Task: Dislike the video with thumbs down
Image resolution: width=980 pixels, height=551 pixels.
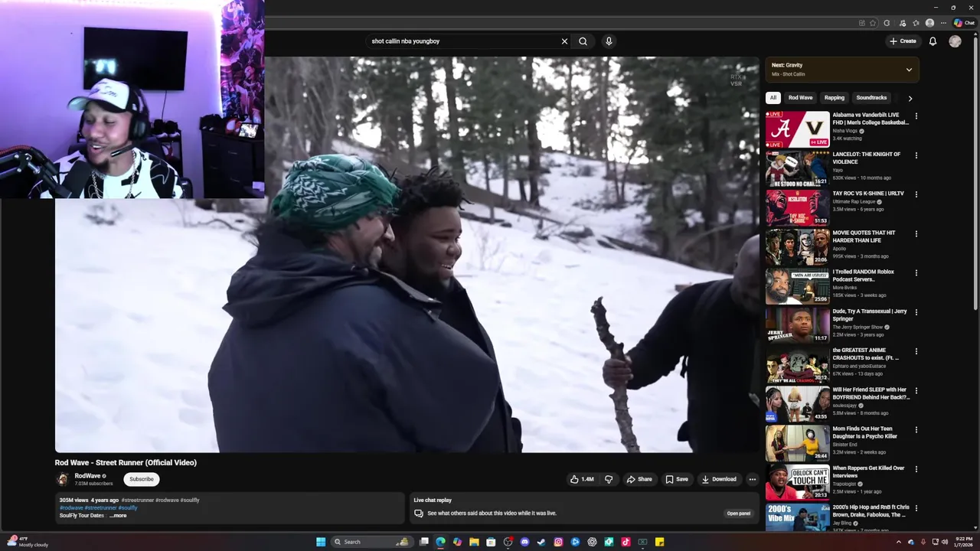Action: pyautogui.click(x=609, y=479)
